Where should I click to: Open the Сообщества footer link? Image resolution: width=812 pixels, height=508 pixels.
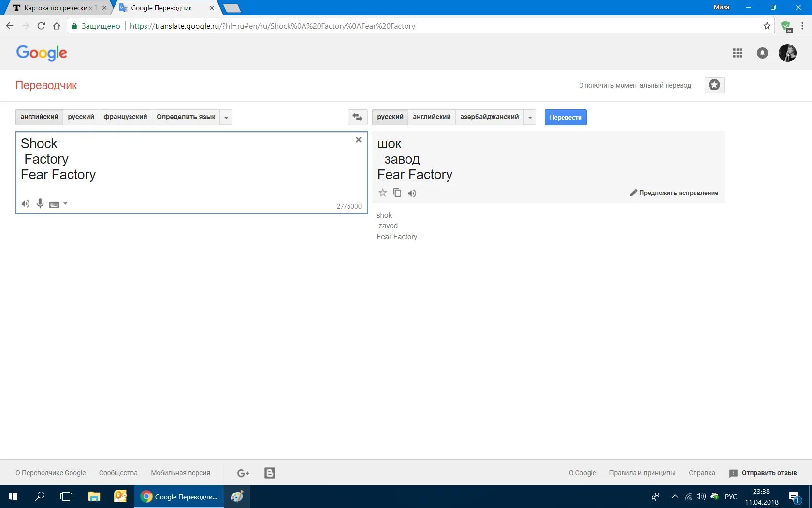pos(118,473)
